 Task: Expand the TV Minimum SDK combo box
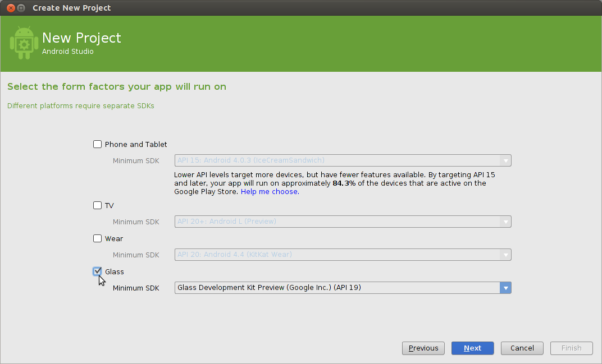pyautogui.click(x=343, y=222)
